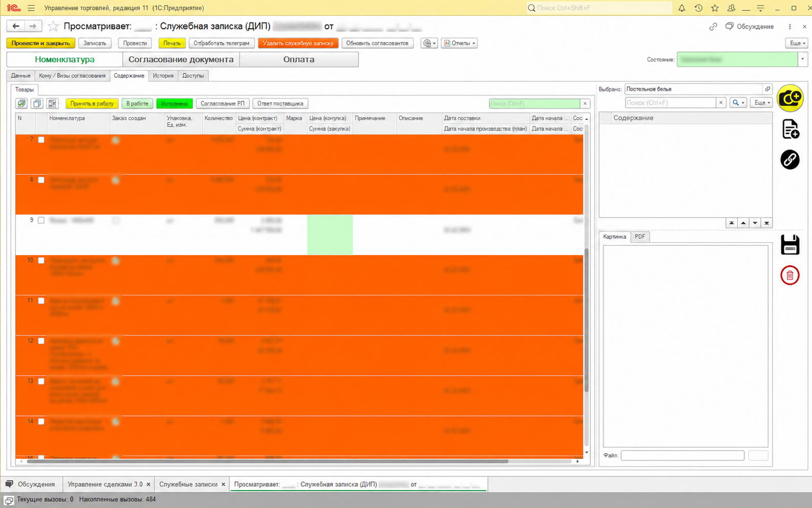Open the hamburger main menu
Screen dimensions: 812x508
[x=31, y=8]
